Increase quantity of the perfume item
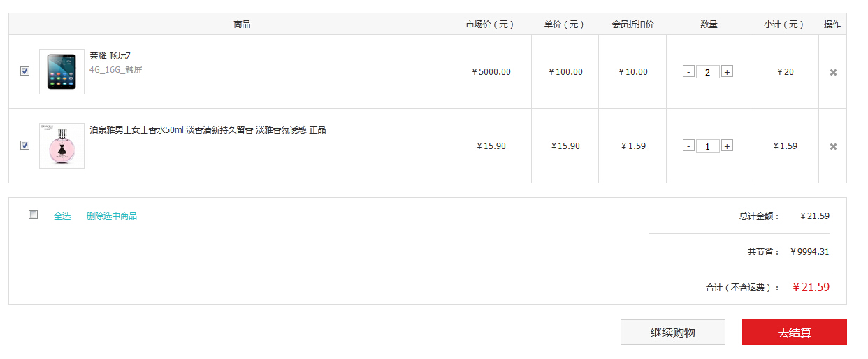868x359 pixels. 727,146
